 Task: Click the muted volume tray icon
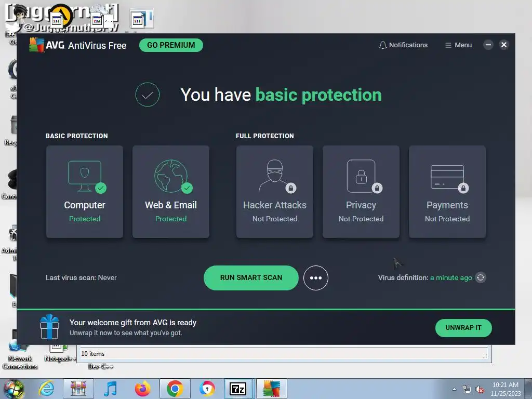click(x=480, y=390)
